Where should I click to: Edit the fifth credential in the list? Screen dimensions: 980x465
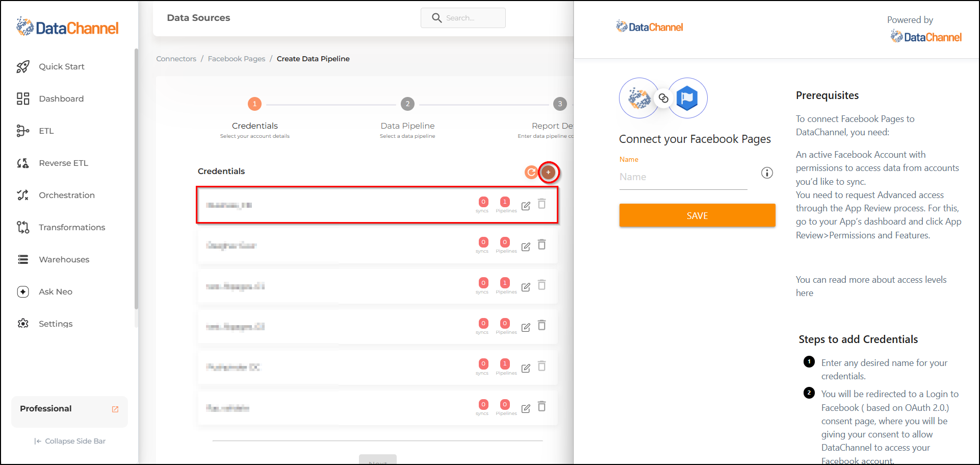[526, 368]
